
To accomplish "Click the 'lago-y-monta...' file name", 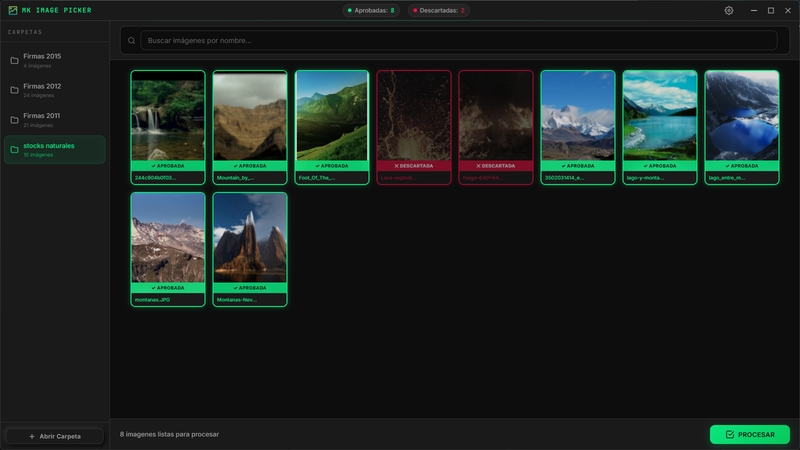I will tap(645, 178).
